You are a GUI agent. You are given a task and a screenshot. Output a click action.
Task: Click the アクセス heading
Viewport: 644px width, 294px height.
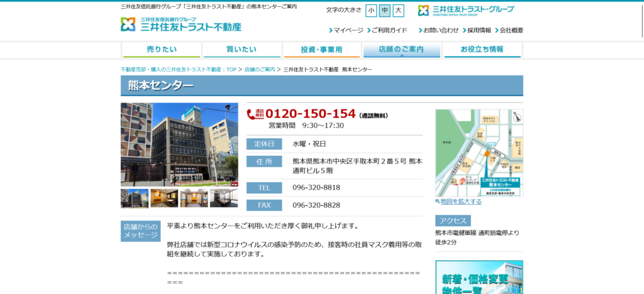coord(453,221)
